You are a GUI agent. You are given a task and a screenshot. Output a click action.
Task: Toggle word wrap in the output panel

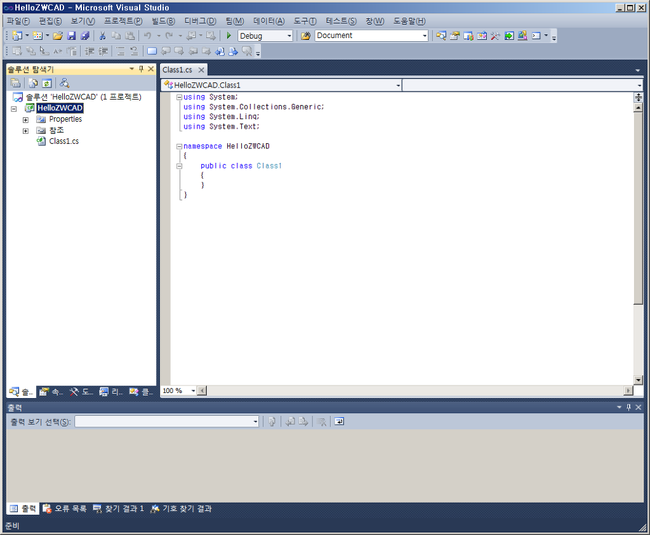point(339,422)
